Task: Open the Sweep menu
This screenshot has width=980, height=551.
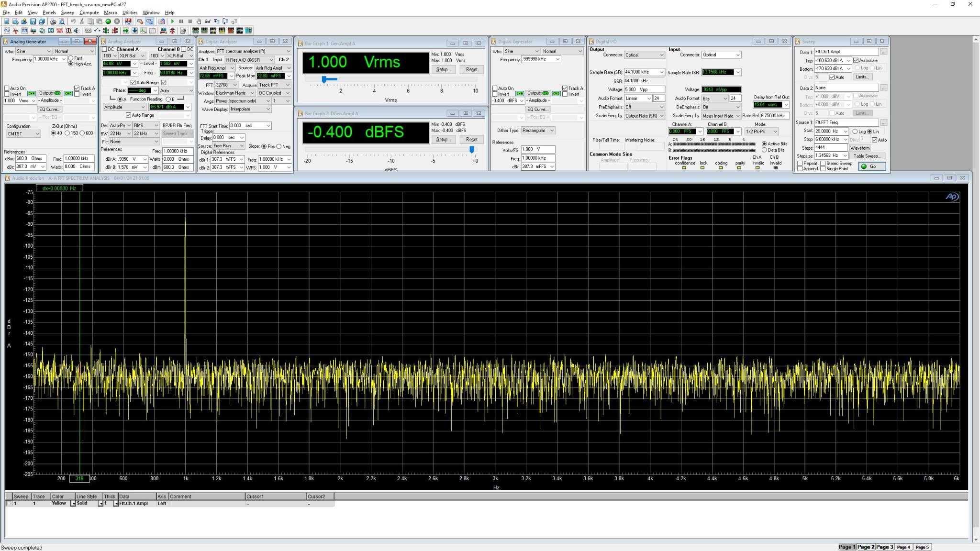Action: click(x=67, y=12)
